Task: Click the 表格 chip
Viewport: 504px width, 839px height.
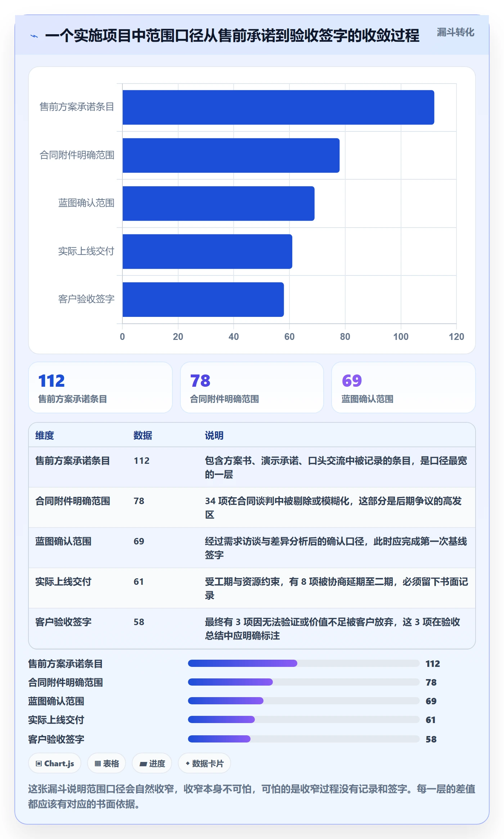Action: [x=107, y=763]
